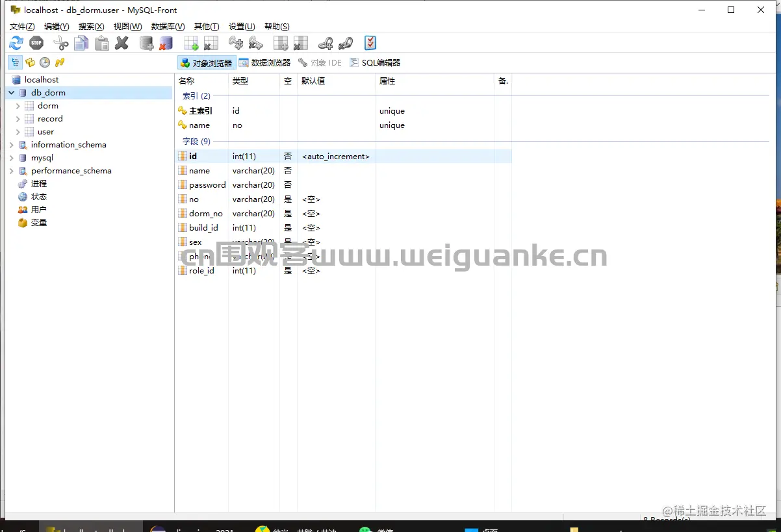The image size is (781, 532).
Task: Expand the performance_schema node
Action: pos(12,171)
